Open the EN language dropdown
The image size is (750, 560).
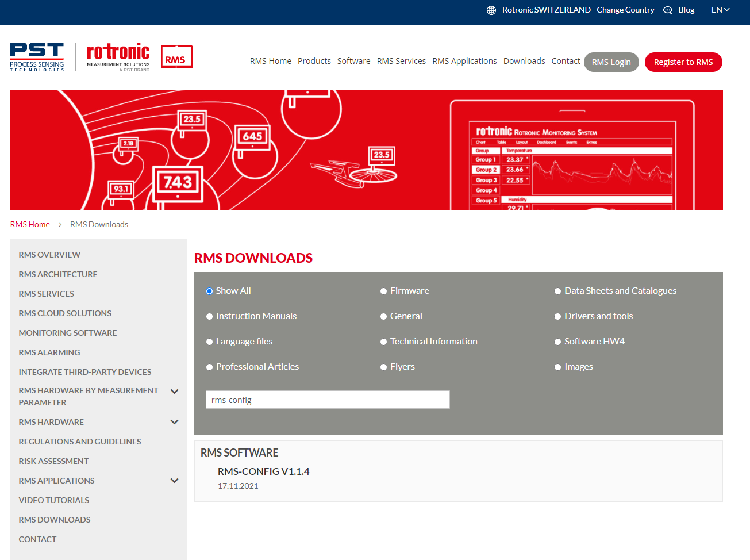720,10
